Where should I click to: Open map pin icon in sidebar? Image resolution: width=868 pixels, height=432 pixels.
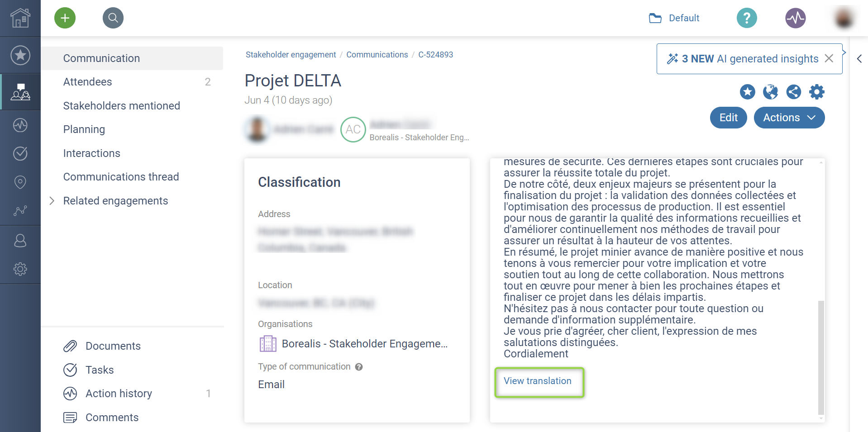click(20, 182)
